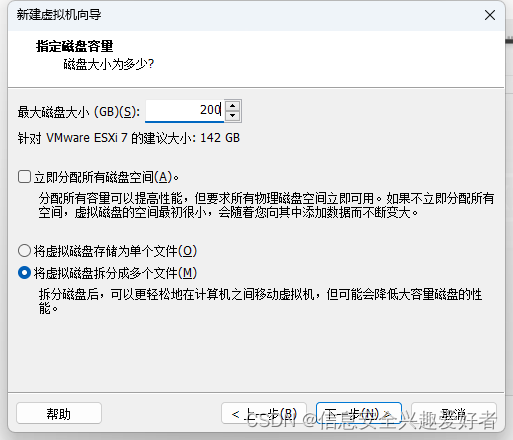Click the down arrow of disk size spinner
Viewport: 513px width, 440px height.
click(x=233, y=116)
